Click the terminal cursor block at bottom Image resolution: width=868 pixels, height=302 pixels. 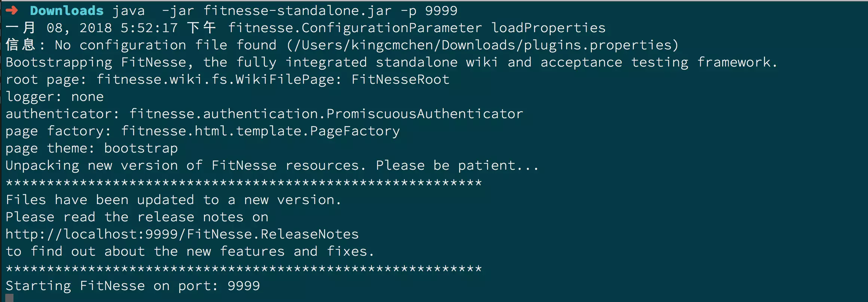[x=9, y=298]
